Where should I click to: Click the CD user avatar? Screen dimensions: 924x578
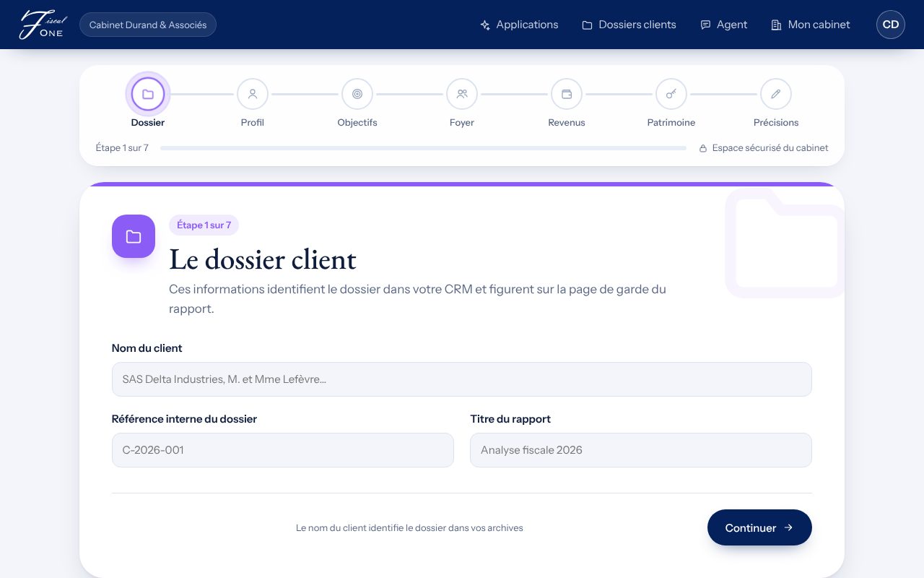(891, 25)
